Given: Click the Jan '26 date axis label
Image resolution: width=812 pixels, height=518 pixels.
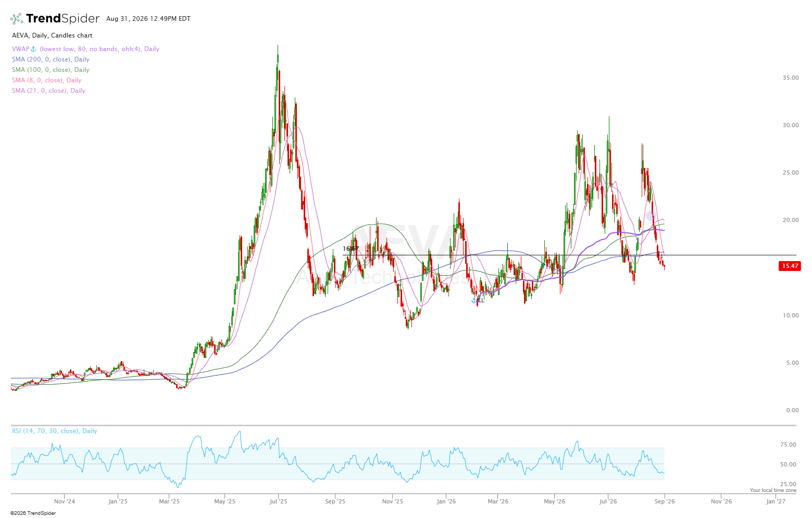Looking at the screenshot, I should click(x=446, y=502).
